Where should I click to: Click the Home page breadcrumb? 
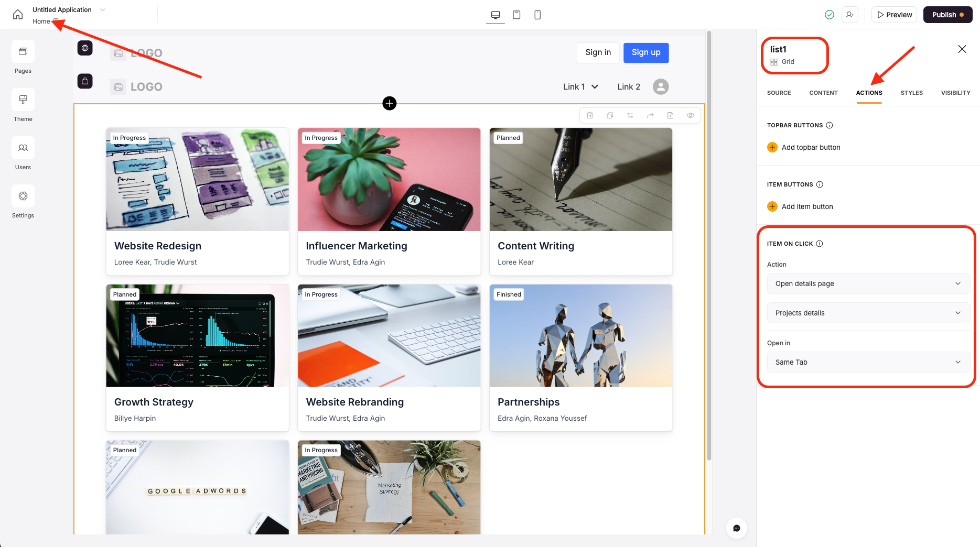[x=41, y=21]
